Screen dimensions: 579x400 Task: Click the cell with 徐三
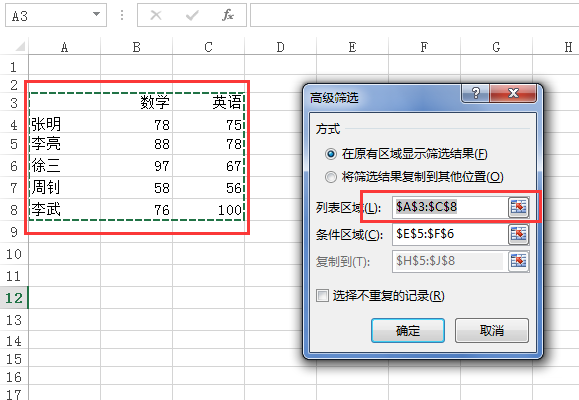(64, 165)
